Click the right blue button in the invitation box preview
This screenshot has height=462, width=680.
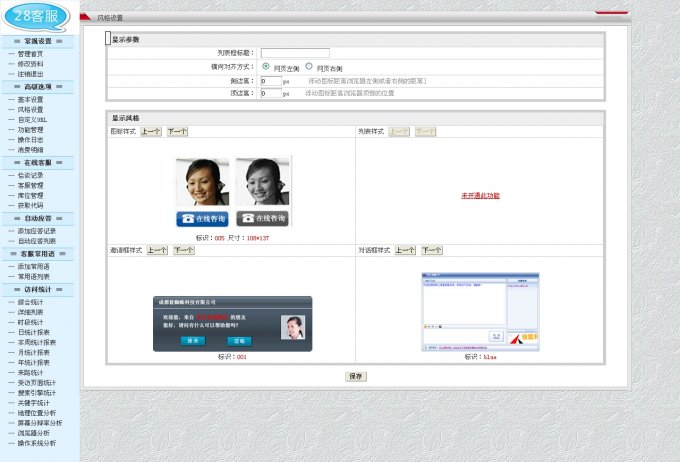coord(239,341)
